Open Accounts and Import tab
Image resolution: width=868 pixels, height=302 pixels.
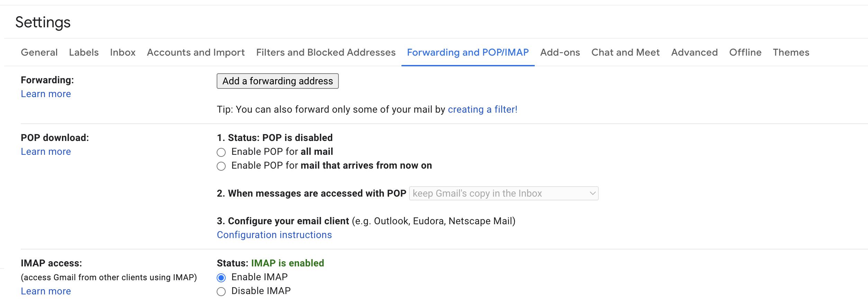coord(196,53)
